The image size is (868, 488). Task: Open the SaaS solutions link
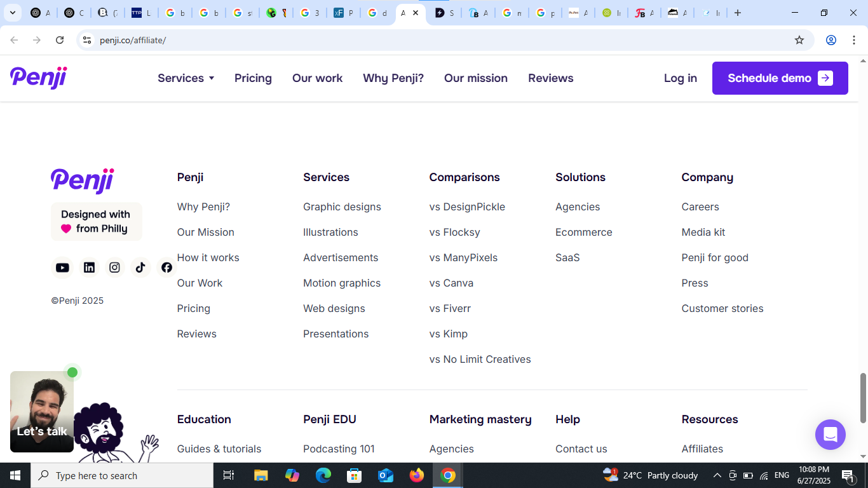pos(567,258)
